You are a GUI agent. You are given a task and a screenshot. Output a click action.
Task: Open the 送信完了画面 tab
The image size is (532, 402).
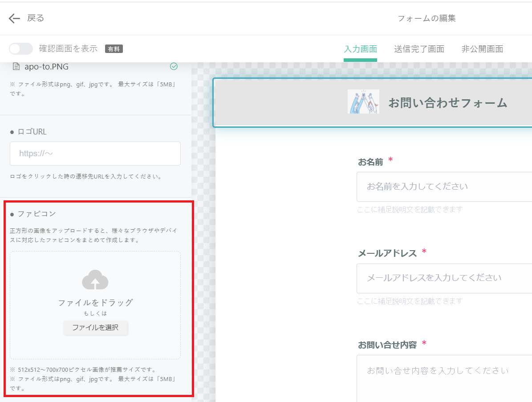(x=419, y=49)
